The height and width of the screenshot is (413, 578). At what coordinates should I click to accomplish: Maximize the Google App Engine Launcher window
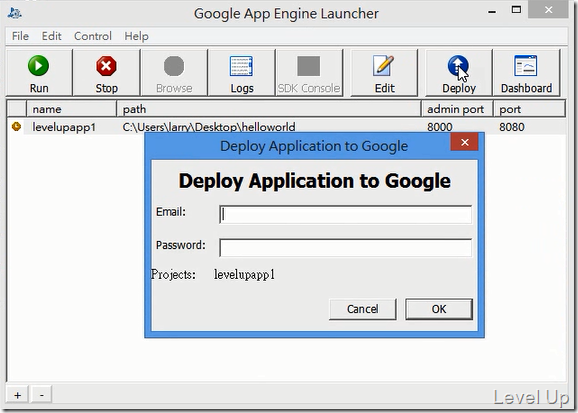coord(516,10)
